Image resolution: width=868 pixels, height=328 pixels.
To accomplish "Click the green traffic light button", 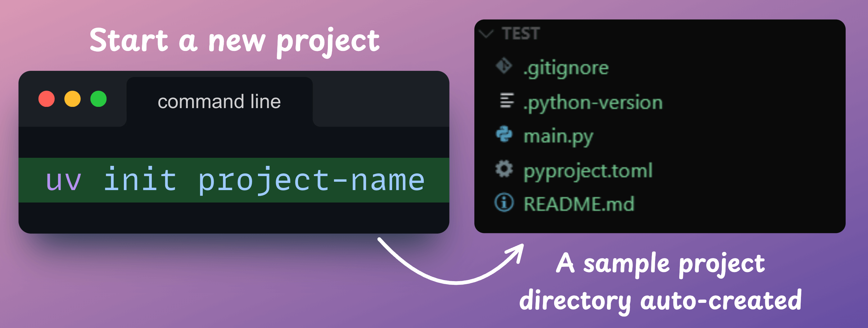I will (x=99, y=99).
